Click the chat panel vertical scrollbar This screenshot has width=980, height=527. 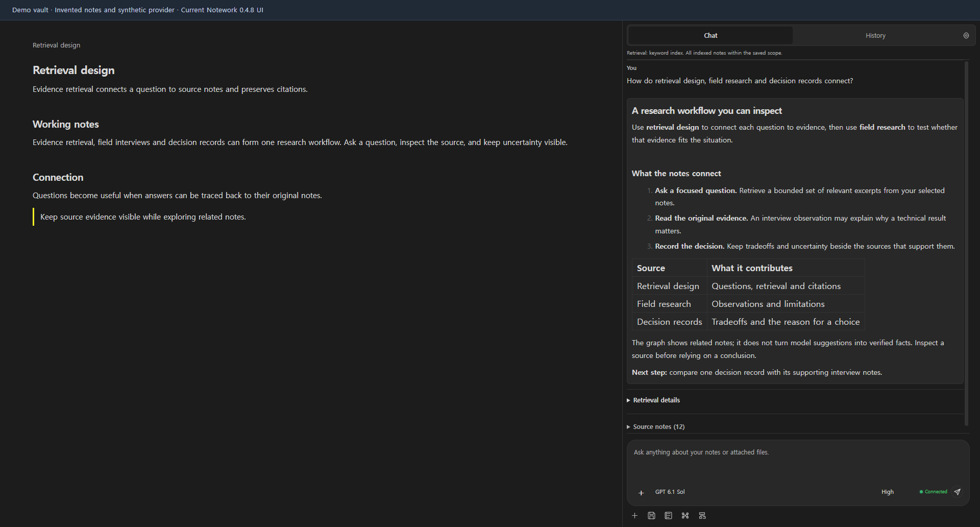pyautogui.click(x=966, y=243)
